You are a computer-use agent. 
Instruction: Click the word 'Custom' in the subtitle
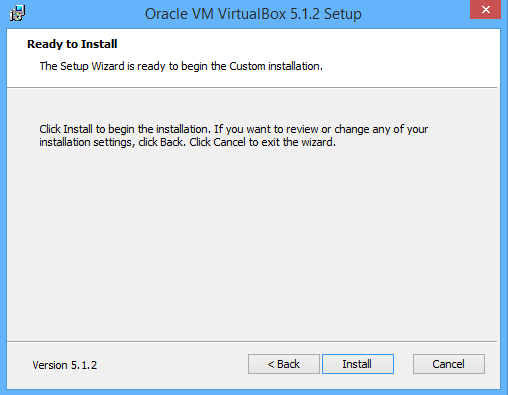(x=247, y=66)
